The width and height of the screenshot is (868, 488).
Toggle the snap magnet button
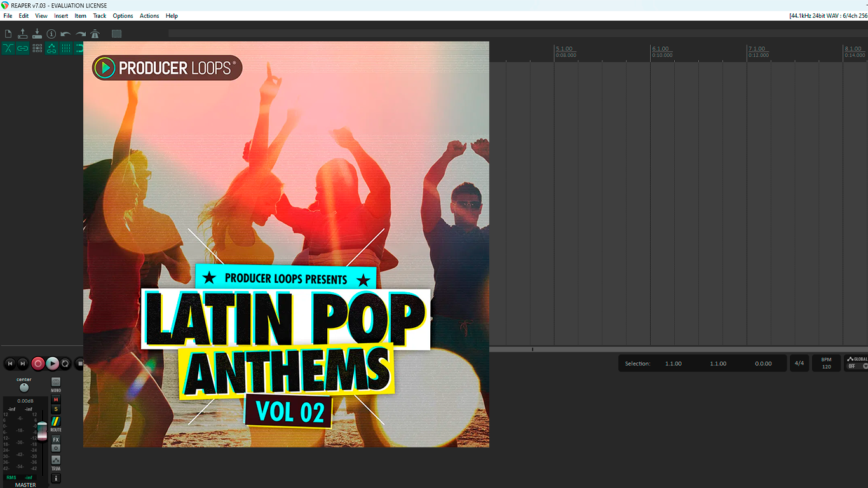79,48
